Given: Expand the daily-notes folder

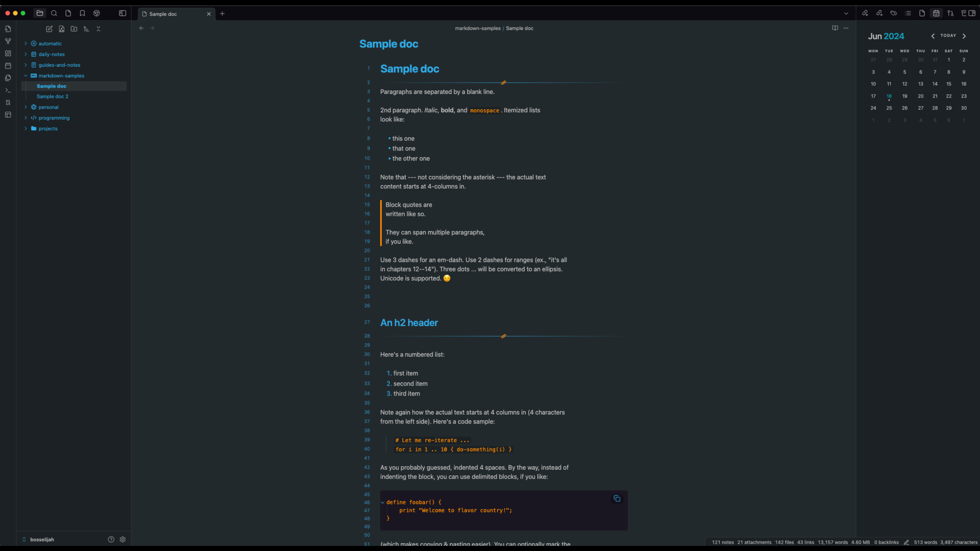Looking at the screenshot, I should (26, 54).
